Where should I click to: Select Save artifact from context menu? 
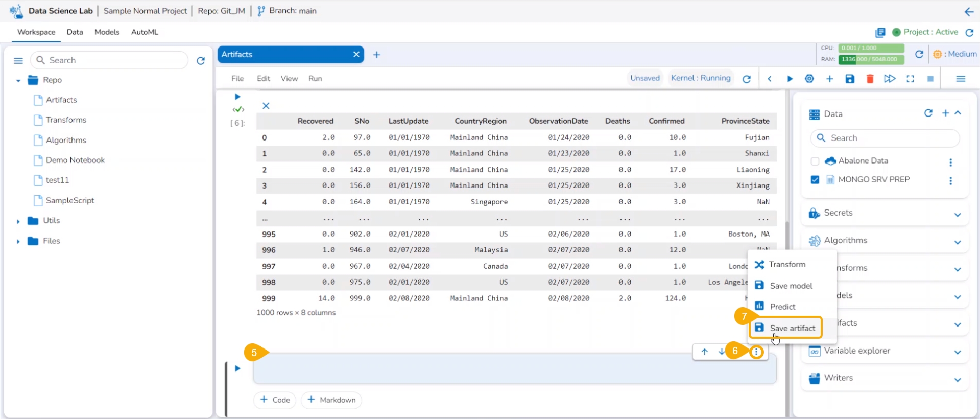coord(792,328)
